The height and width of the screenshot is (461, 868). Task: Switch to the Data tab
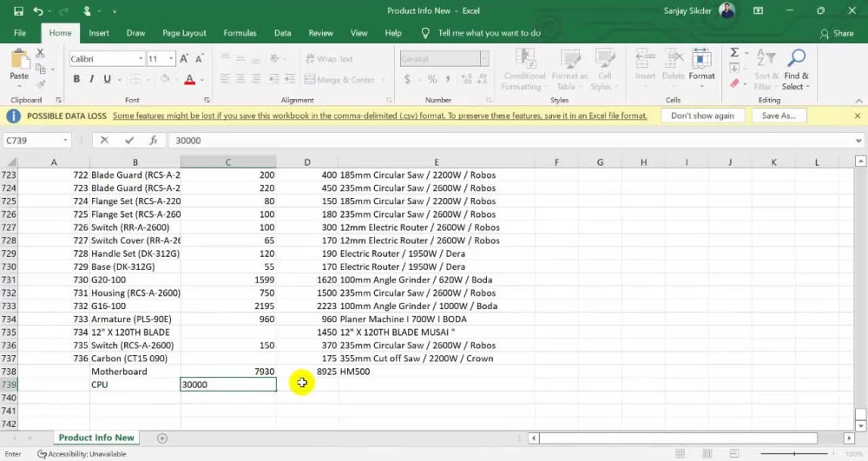pyautogui.click(x=282, y=33)
